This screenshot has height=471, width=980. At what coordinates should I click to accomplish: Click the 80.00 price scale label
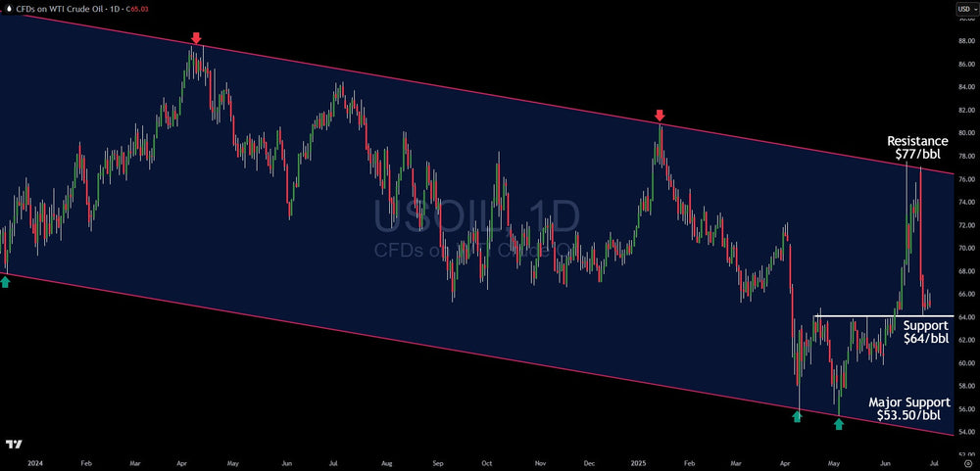click(964, 132)
